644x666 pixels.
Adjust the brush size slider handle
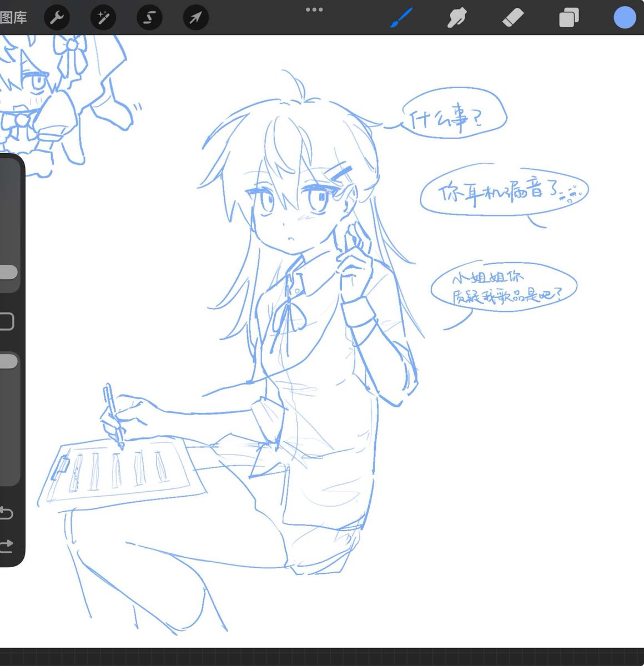(8, 272)
